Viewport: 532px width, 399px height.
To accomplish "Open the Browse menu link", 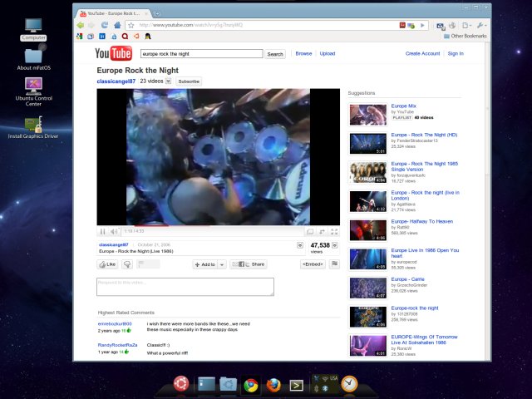I will [x=303, y=53].
